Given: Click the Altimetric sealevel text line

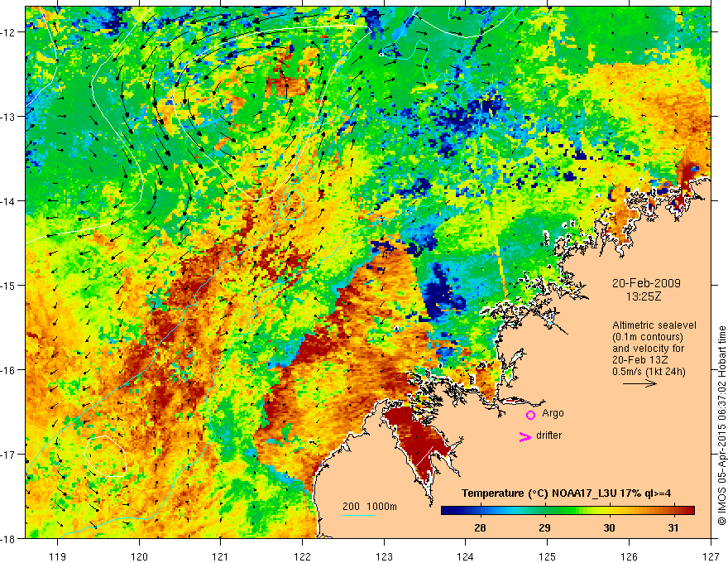Looking at the screenshot, I should tap(654, 325).
